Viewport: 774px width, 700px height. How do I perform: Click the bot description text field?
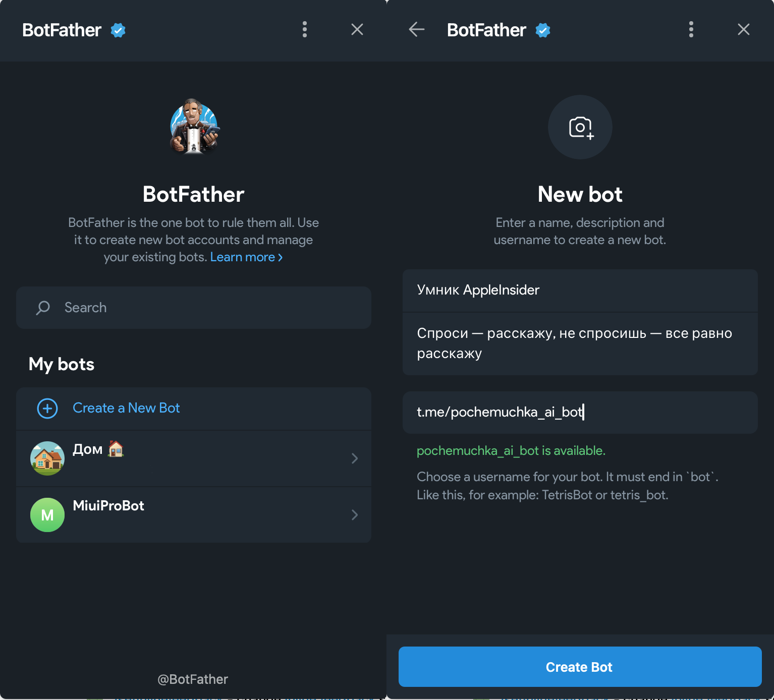click(x=580, y=343)
